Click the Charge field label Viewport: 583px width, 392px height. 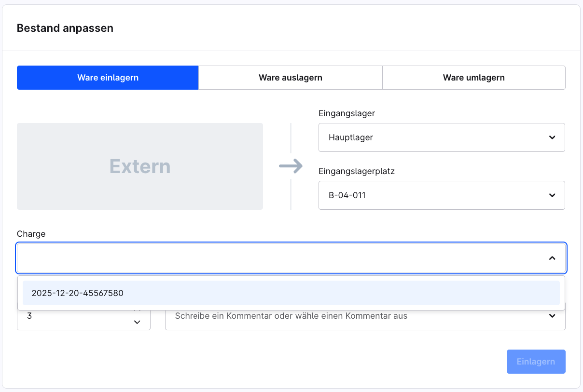coord(31,234)
